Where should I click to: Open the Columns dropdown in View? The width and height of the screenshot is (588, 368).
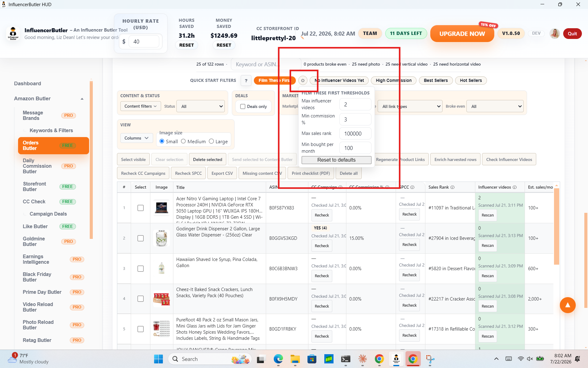(136, 138)
